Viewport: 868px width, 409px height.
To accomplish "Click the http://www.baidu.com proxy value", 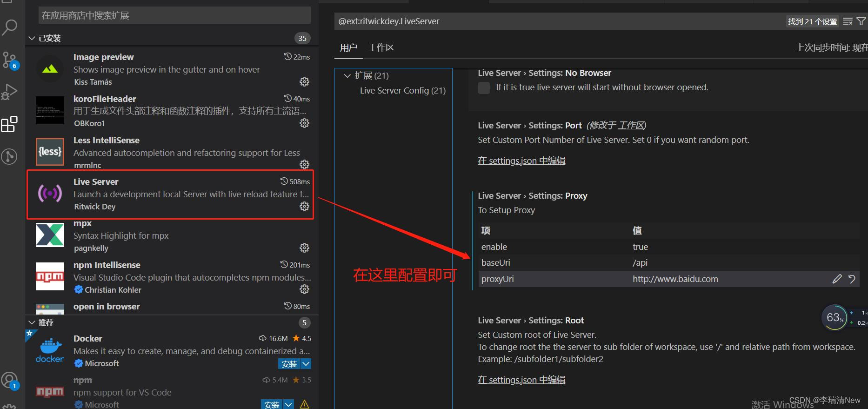I will pyautogui.click(x=675, y=279).
